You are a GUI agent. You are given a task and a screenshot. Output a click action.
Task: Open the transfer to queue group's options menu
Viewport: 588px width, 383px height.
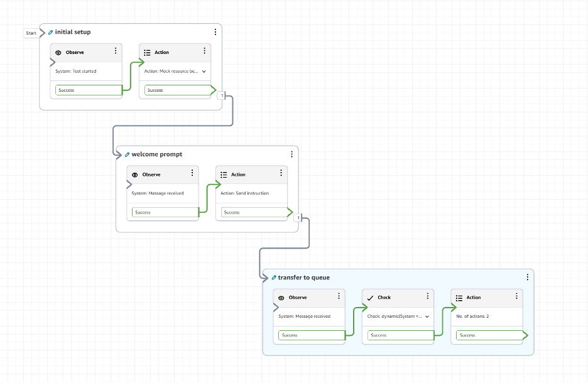(x=527, y=278)
